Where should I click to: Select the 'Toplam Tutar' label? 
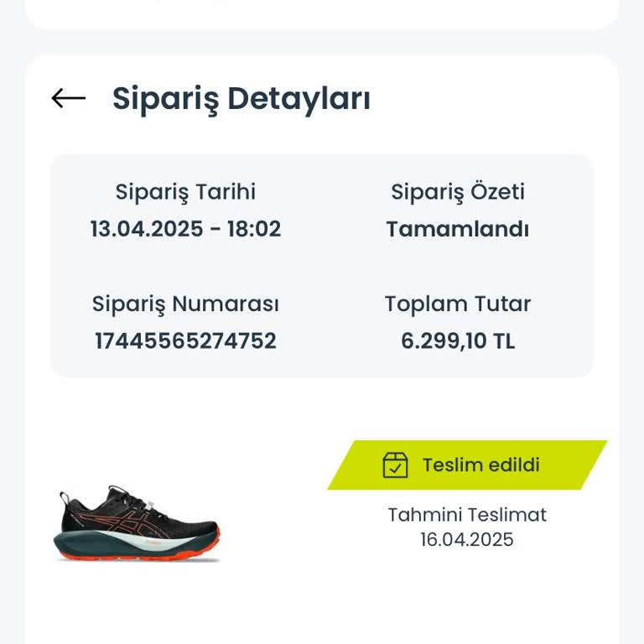[458, 304]
